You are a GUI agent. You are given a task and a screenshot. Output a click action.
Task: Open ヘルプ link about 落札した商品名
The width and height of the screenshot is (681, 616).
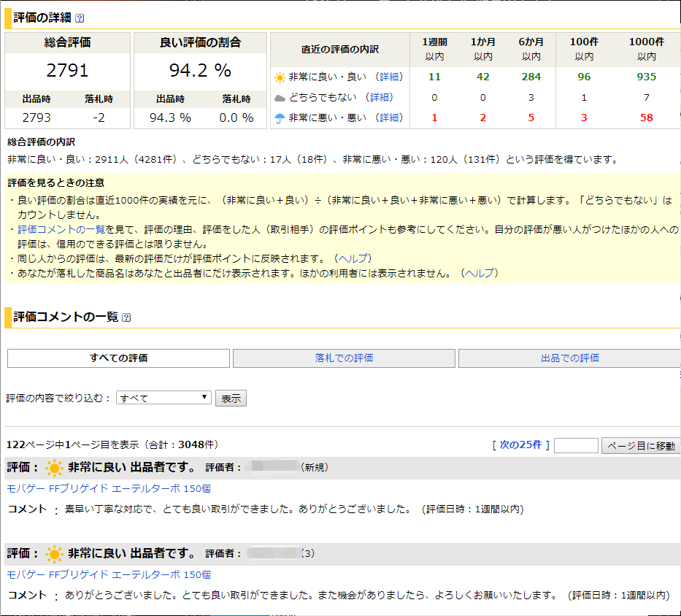pos(480,273)
